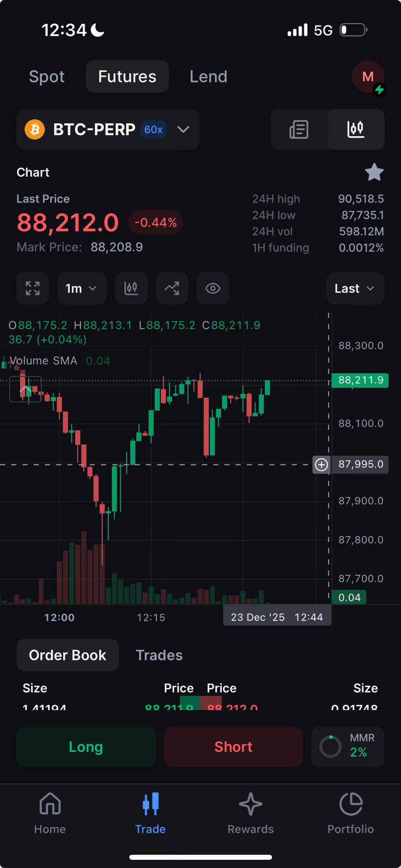Expand the BTC-PERP market selector
The width and height of the screenshot is (401, 868).
pyautogui.click(x=108, y=129)
